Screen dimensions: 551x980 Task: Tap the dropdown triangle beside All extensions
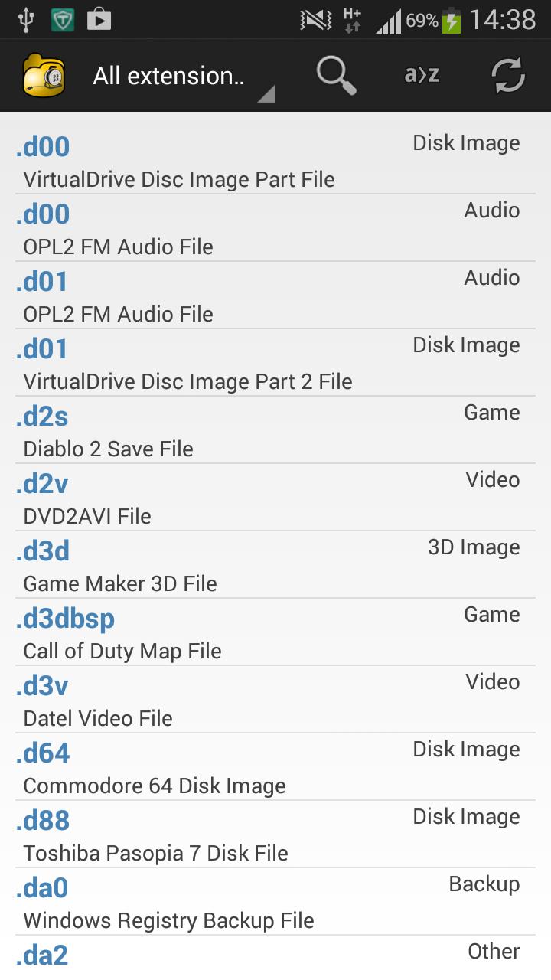pyautogui.click(x=266, y=94)
